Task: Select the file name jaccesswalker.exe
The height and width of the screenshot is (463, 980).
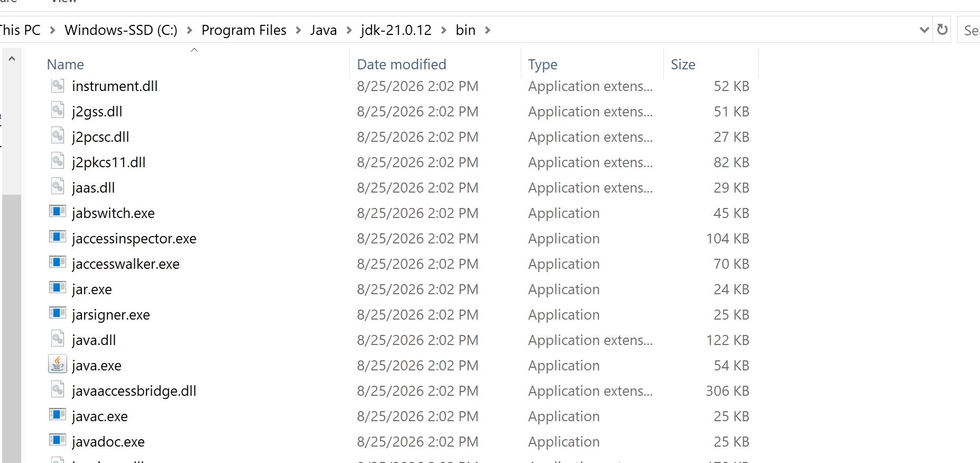Action: (126, 264)
